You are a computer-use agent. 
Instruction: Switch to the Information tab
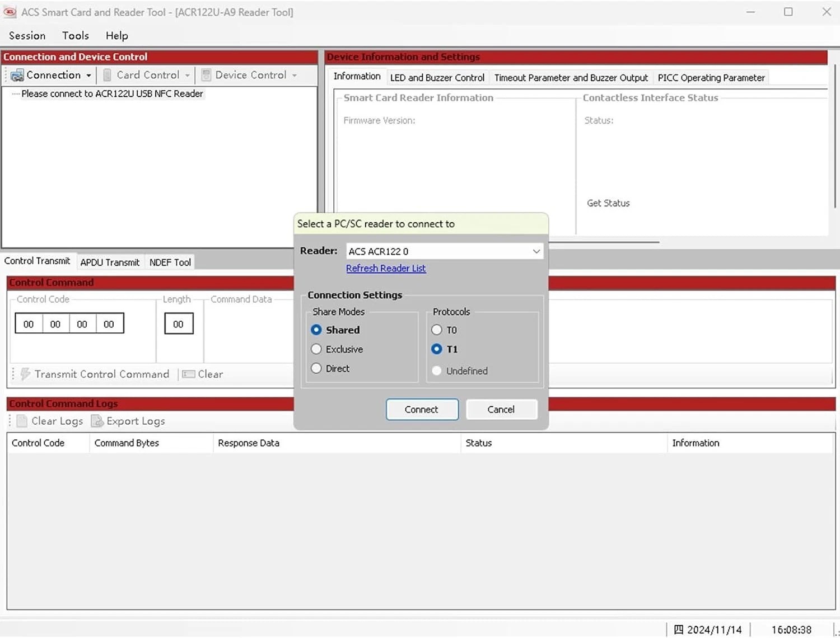(x=357, y=76)
